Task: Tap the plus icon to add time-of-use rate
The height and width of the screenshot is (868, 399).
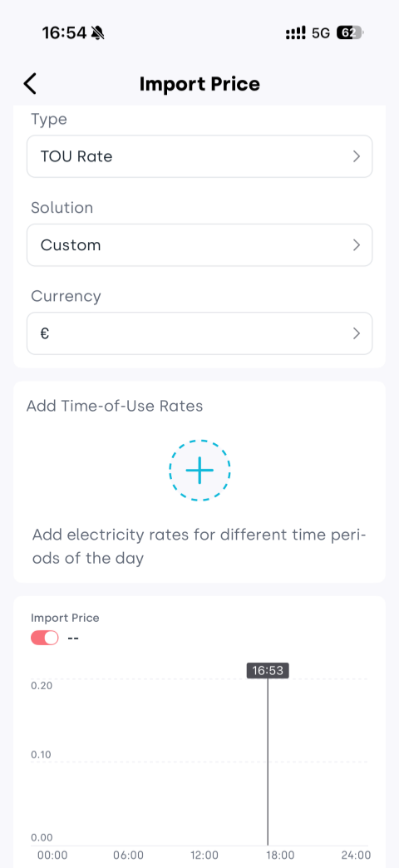Action: tap(199, 471)
